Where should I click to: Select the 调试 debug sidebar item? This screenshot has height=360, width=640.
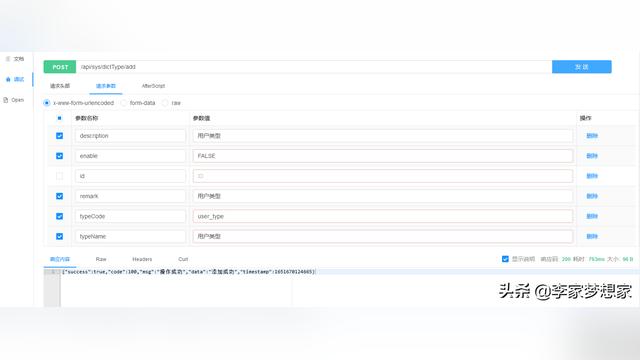[15, 79]
